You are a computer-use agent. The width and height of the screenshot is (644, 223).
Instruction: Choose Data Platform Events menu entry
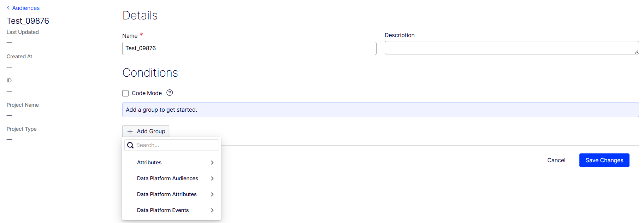click(163, 210)
